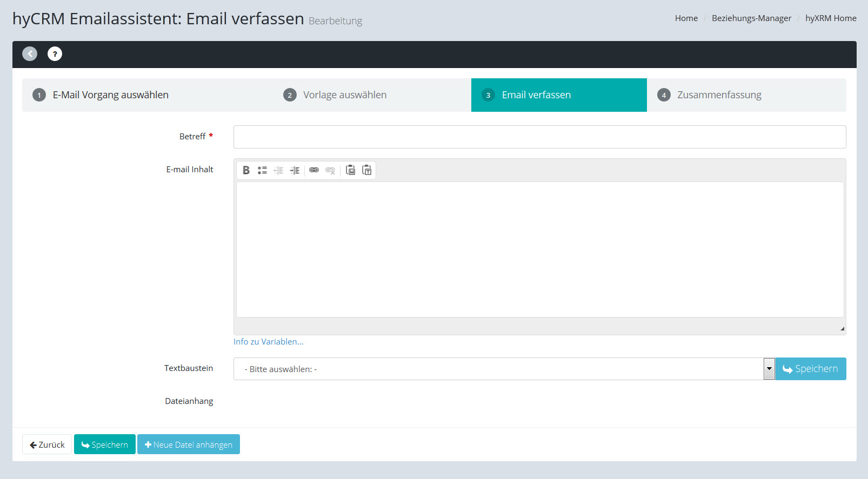Click Neue Datei anhängen
868x479 pixels.
pyautogui.click(x=188, y=444)
